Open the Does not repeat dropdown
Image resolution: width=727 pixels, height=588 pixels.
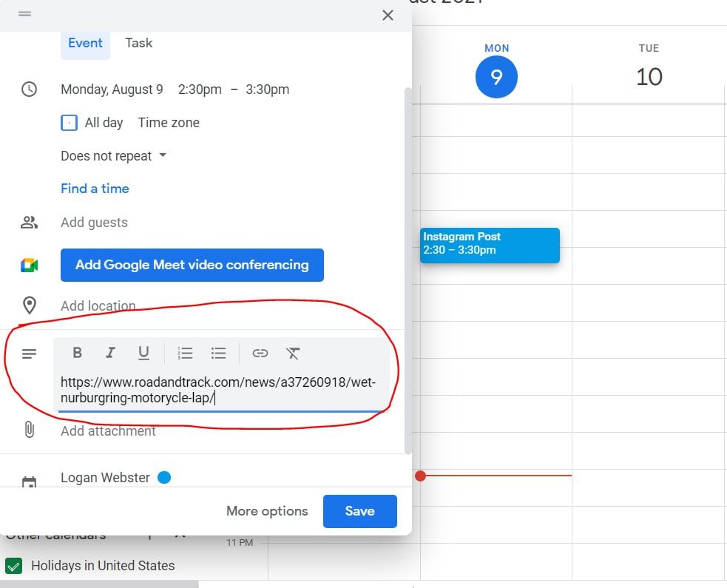point(113,155)
